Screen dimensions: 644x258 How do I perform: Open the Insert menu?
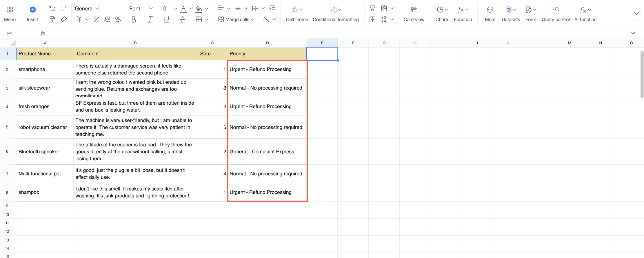click(x=33, y=14)
